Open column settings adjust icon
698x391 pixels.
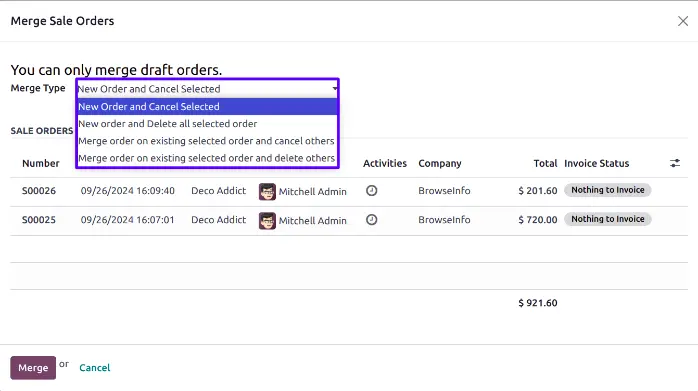pyautogui.click(x=675, y=163)
